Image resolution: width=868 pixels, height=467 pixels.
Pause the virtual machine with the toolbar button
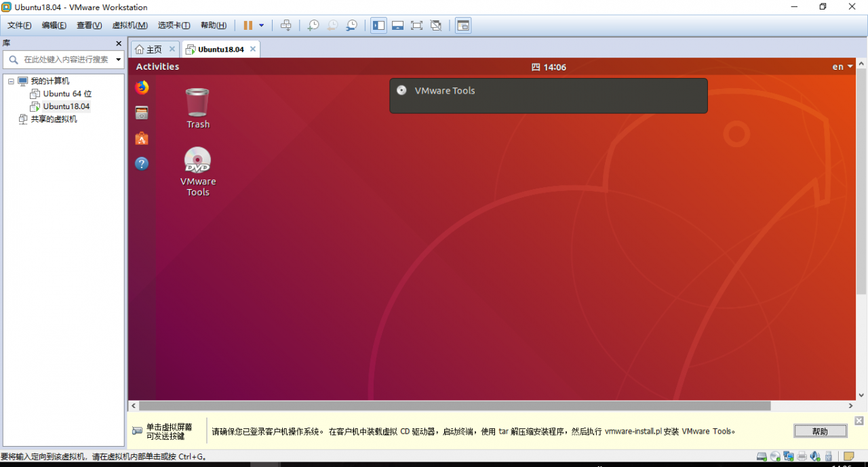248,26
